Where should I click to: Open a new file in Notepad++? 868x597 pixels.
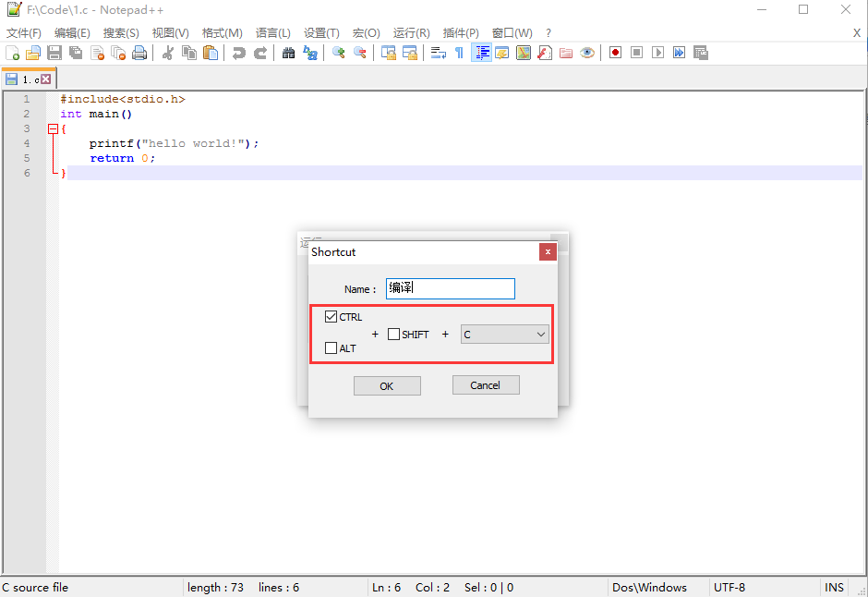[12, 53]
